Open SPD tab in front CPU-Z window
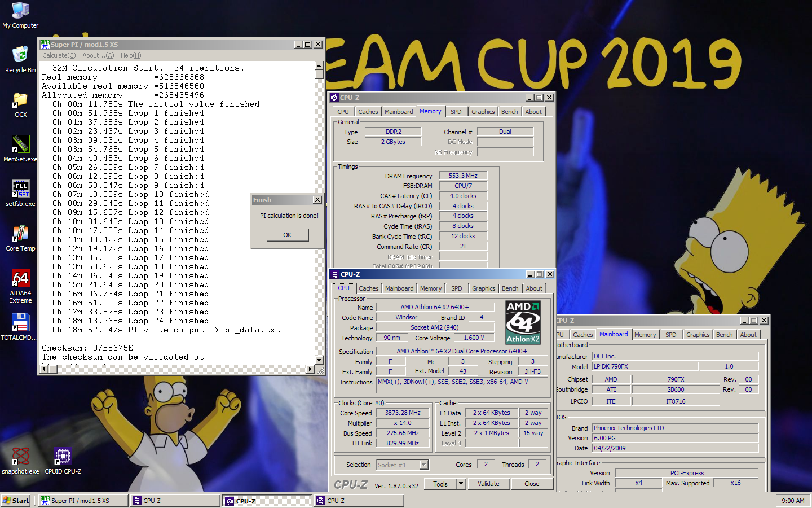 click(457, 288)
